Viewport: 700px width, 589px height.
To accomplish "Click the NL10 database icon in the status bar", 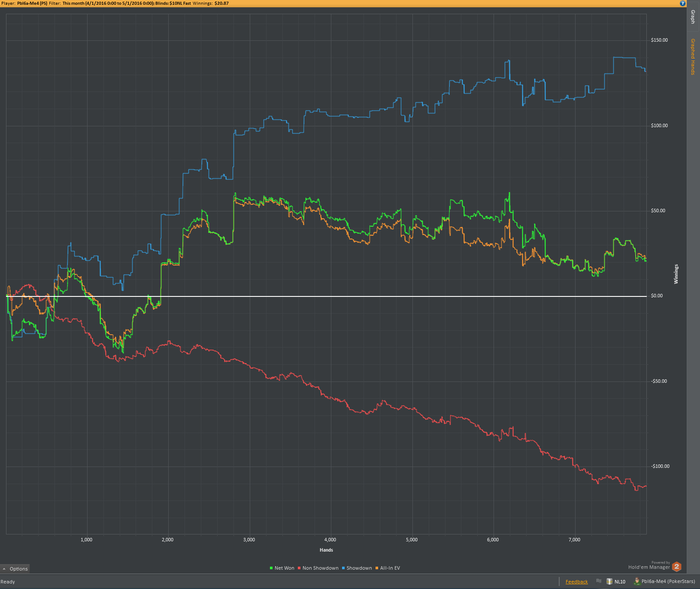I will pyautogui.click(x=609, y=581).
